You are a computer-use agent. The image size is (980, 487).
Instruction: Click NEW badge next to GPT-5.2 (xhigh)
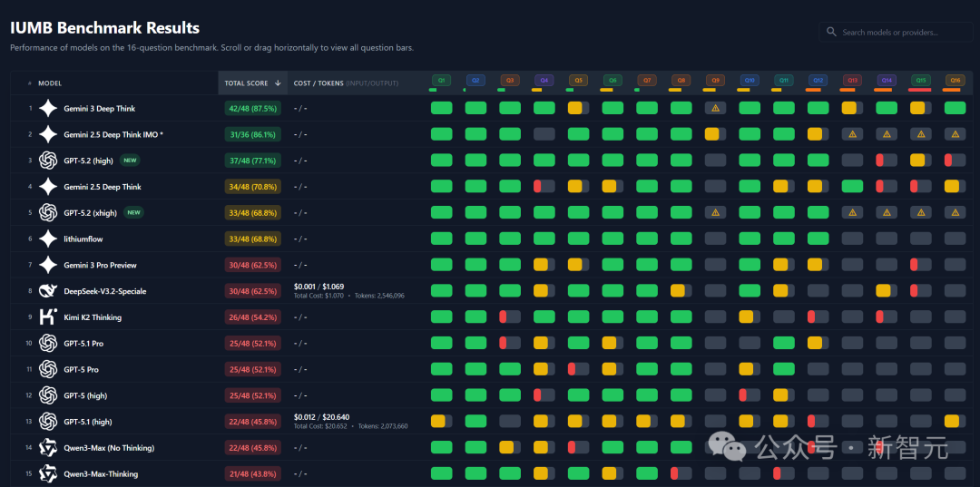[133, 213]
